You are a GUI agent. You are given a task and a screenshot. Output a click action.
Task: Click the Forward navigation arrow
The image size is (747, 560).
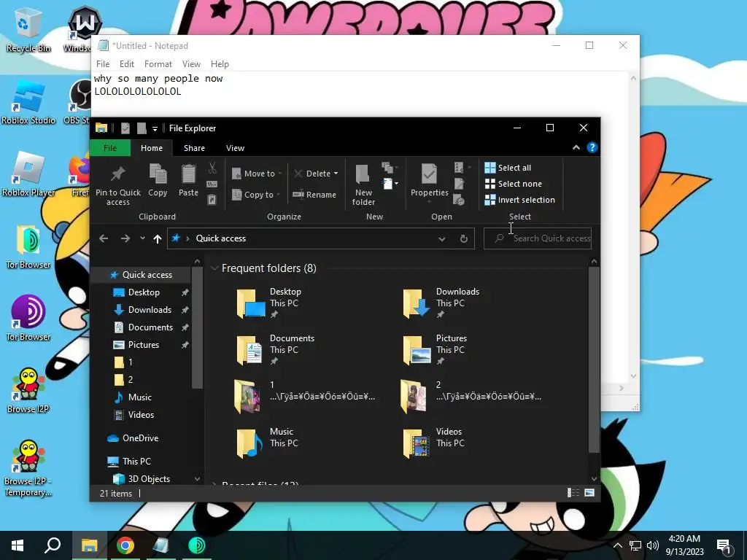125,238
